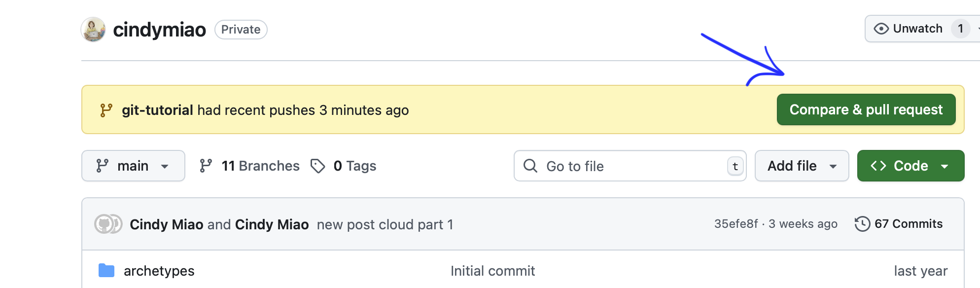Click inside the Go to file field
Viewport: 980px width, 288px height.
click(616, 166)
